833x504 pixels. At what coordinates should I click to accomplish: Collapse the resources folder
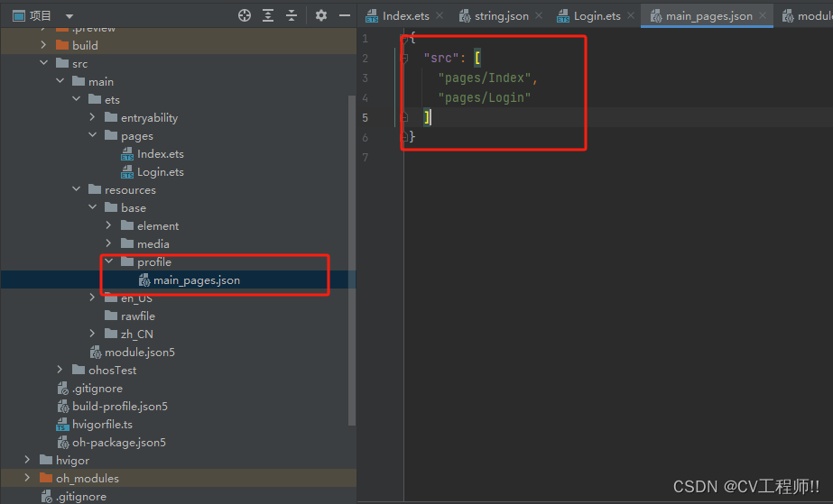[x=77, y=189]
